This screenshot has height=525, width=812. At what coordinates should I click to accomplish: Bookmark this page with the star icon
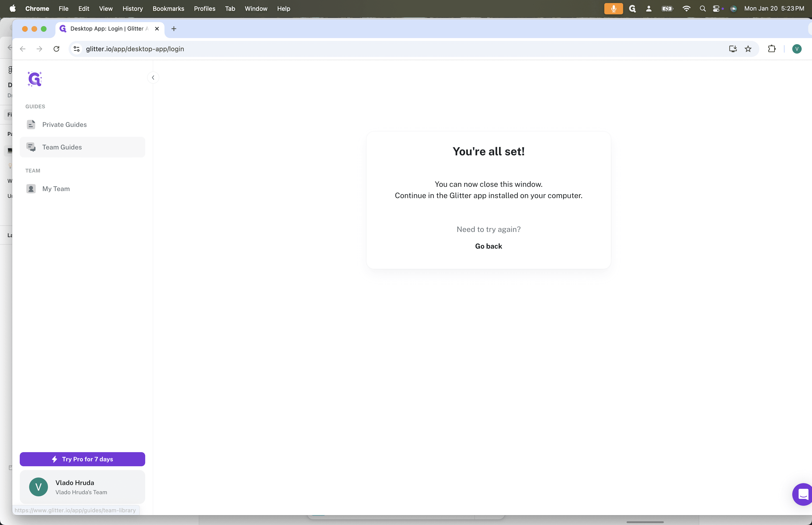(x=748, y=49)
